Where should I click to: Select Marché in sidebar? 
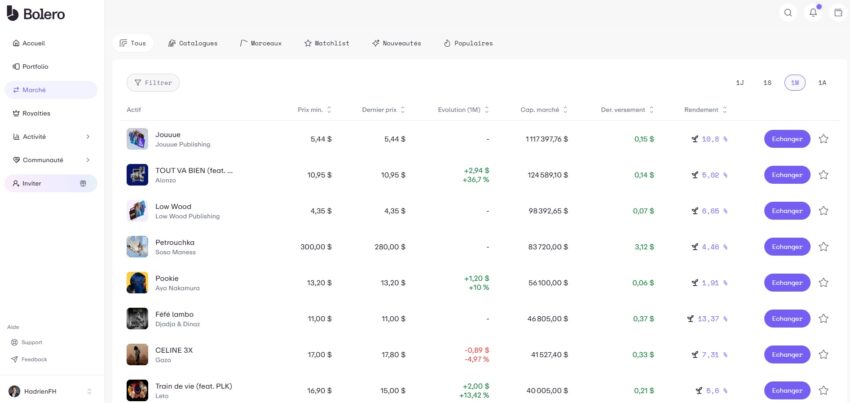pos(51,90)
